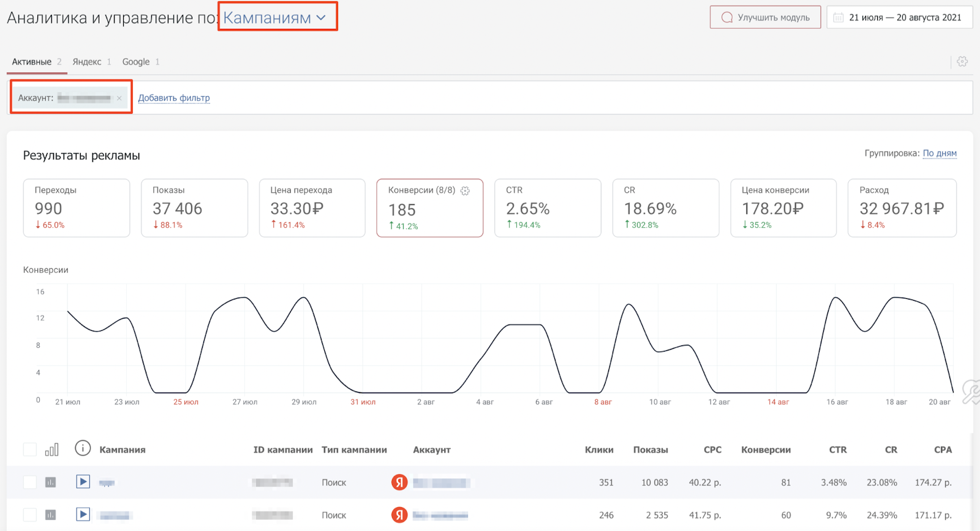
Task: Check the checkbox for the 246 clicks campaign
Action: pyautogui.click(x=29, y=515)
